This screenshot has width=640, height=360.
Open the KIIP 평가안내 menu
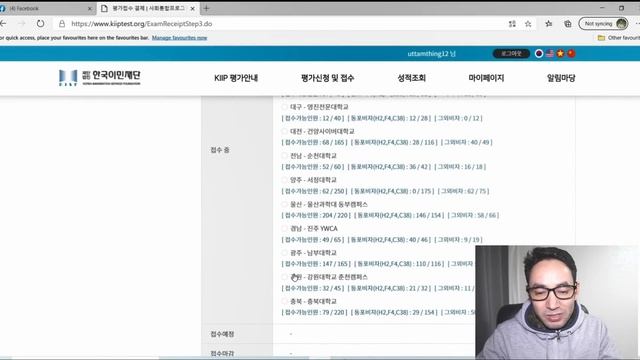click(x=236, y=78)
